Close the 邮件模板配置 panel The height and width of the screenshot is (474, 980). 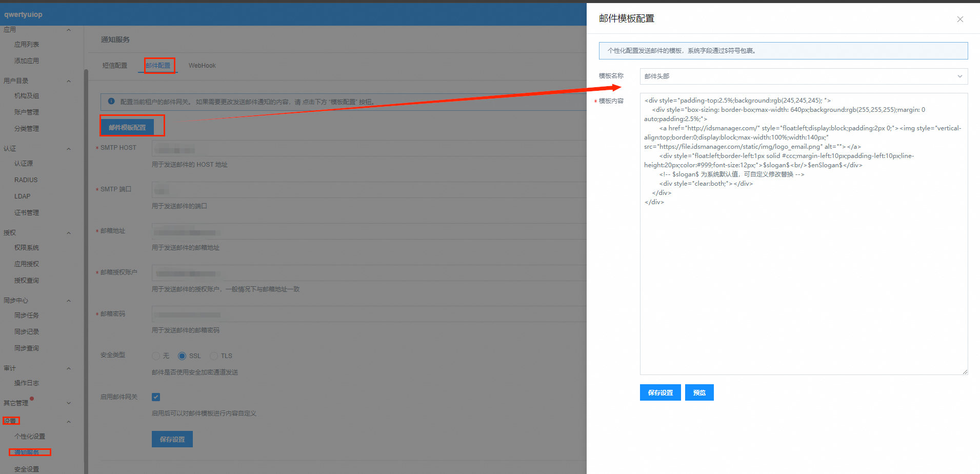pos(960,19)
